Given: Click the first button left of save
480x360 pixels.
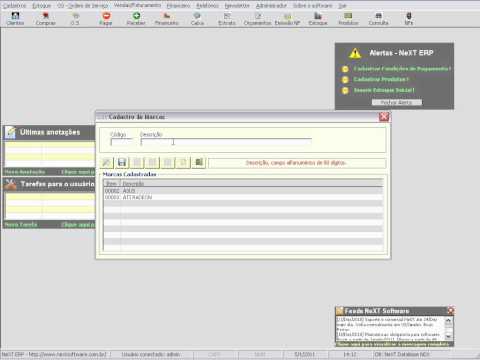Looking at the screenshot, I should click(107, 163).
